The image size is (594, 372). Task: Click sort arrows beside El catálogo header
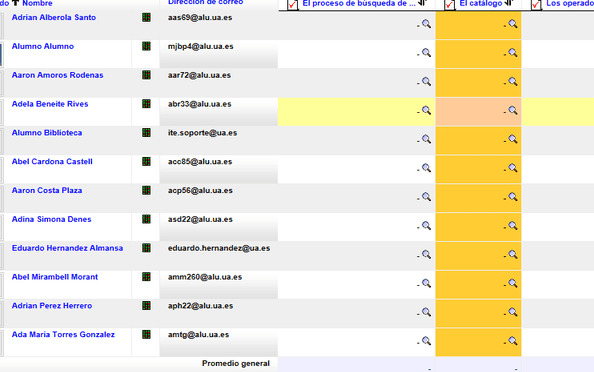click(509, 3)
